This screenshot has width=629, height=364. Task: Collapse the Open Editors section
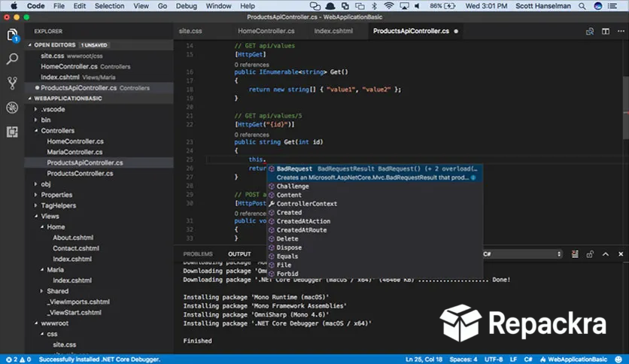click(x=29, y=45)
